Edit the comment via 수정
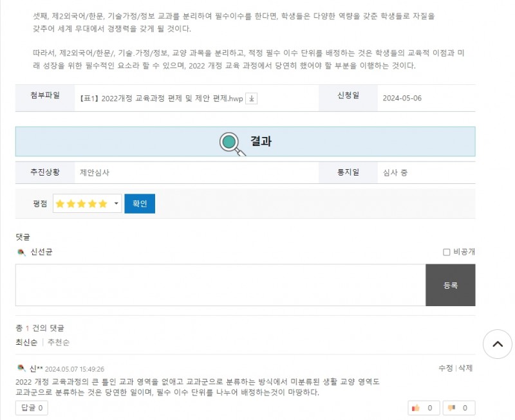 [445, 368]
